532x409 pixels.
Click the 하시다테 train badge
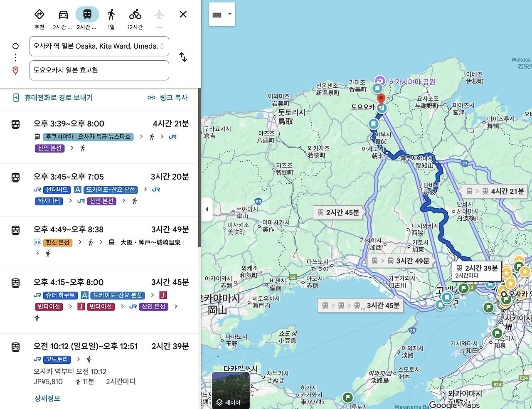coord(49,201)
